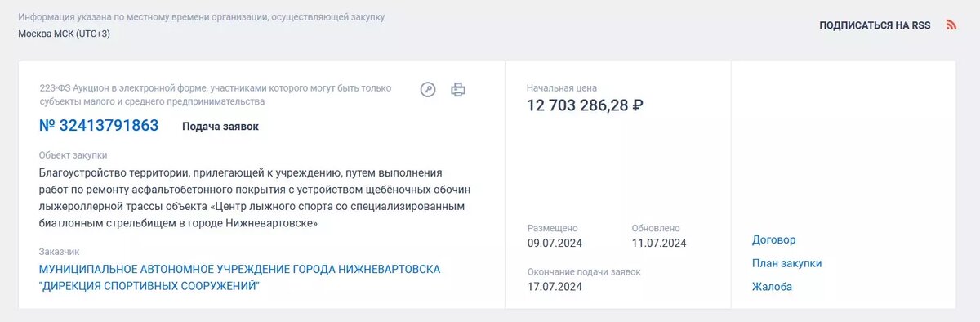Click the Обновлено label
The height and width of the screenshot is (322, 980).
point(656,228)
